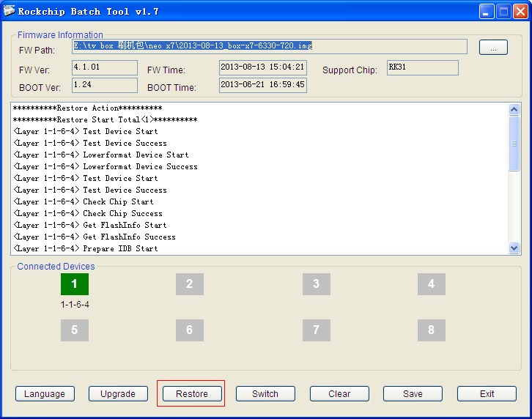
Task: Click the BOOT Ver field 1.24
Action: click(105, 85)
